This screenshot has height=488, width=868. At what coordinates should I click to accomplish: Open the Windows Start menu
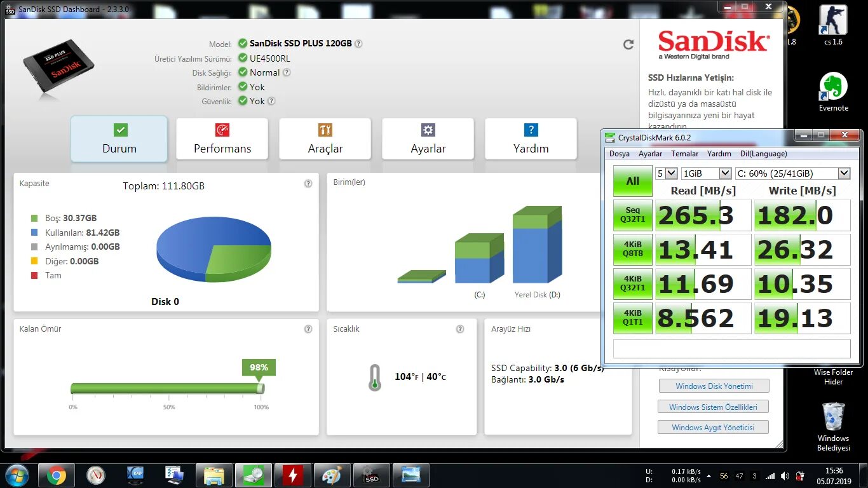point(17,475)
